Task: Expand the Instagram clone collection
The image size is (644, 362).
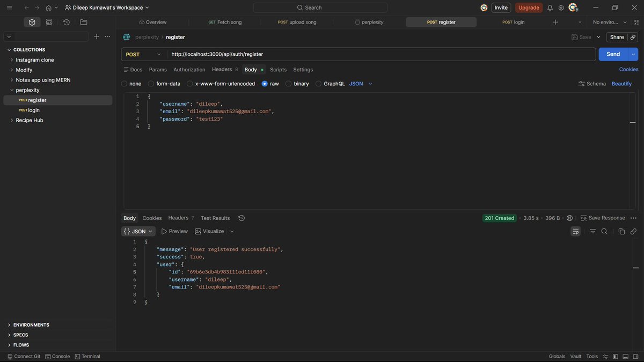Action: (12, 60)
